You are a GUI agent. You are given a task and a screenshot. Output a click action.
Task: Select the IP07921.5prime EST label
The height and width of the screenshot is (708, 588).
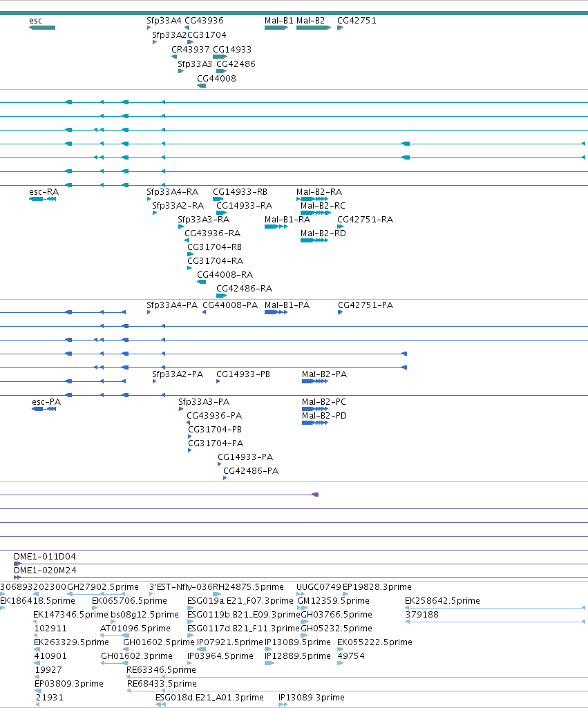click(x=230, y=642)
